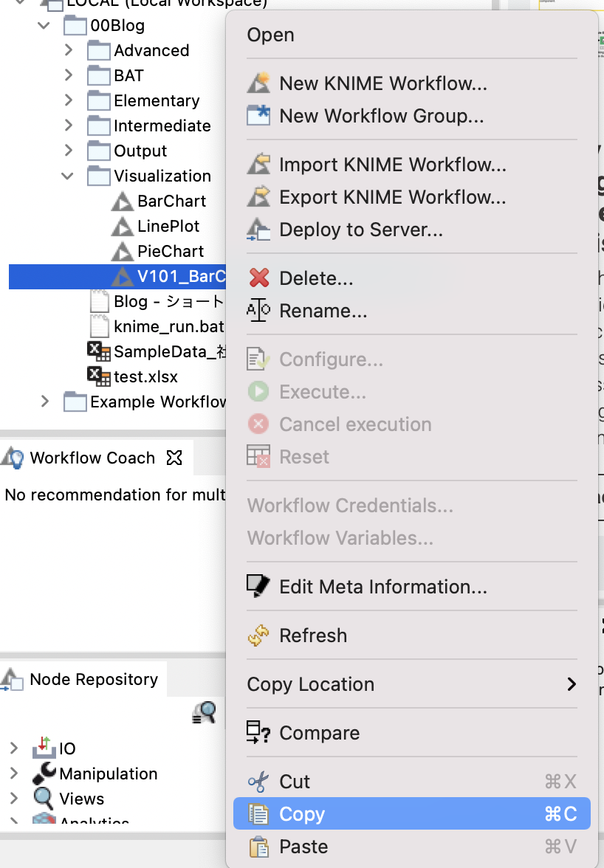Expand the Example Workflows folder
This screenshot has height=868, width=604.
coord(45,402)
